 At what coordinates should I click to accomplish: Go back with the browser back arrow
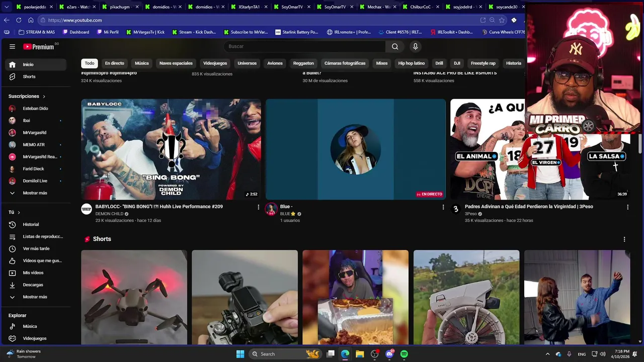(7, 20)
